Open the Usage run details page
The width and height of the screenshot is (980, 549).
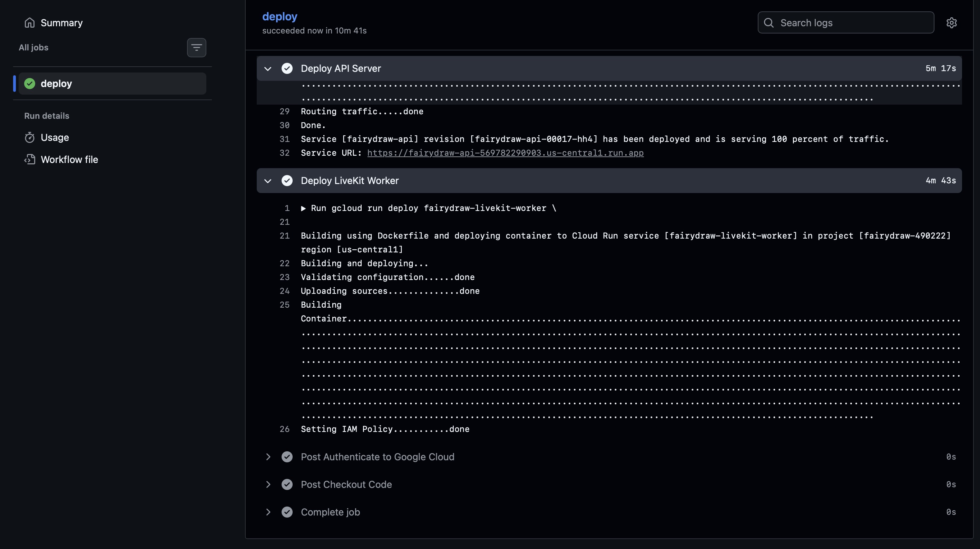coord(55,137)
